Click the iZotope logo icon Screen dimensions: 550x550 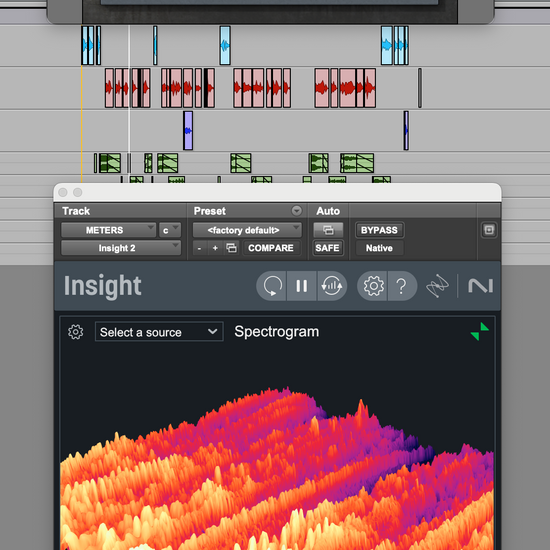[x=437, y=286]
